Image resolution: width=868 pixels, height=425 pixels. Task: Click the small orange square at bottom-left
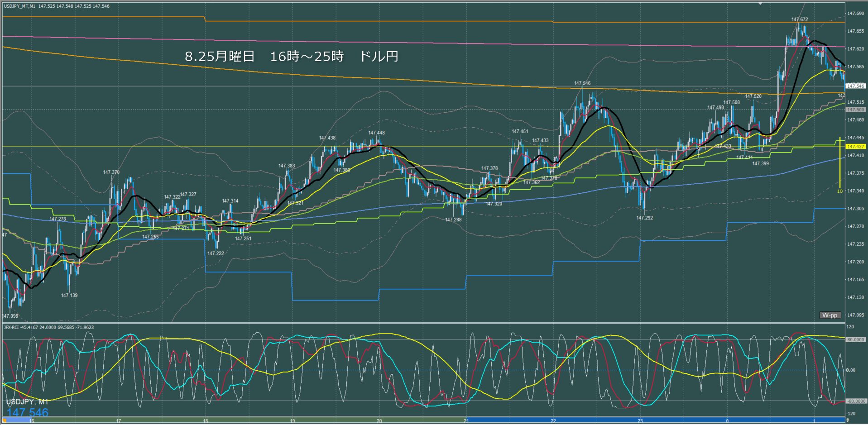click(4, 420)
